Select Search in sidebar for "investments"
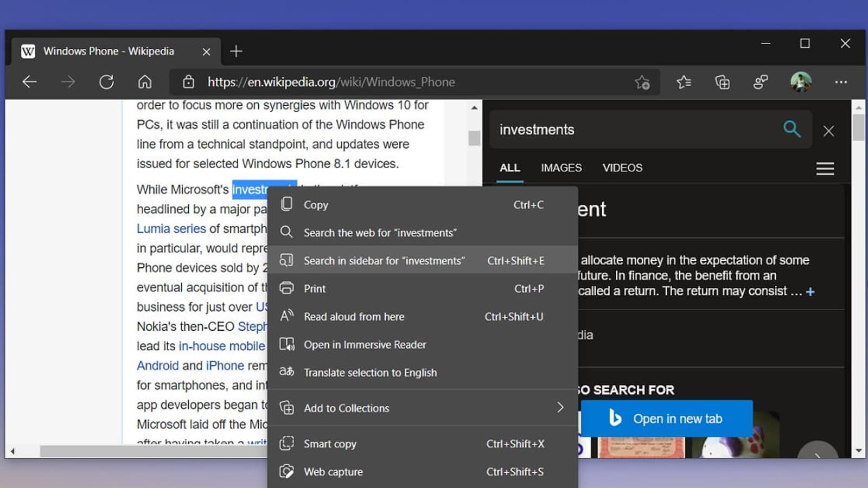The width and height of the screenshot is (868, 488). click(x=423, y=261)
